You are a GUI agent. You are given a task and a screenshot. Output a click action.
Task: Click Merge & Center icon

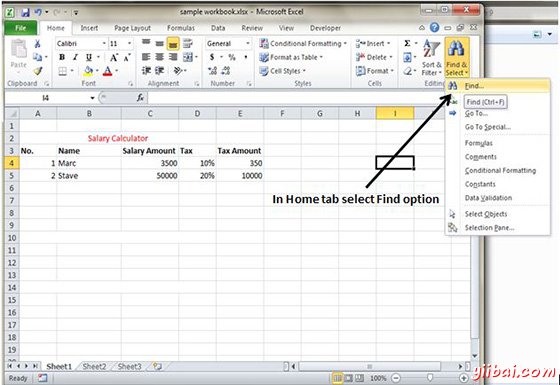[188, 57]
